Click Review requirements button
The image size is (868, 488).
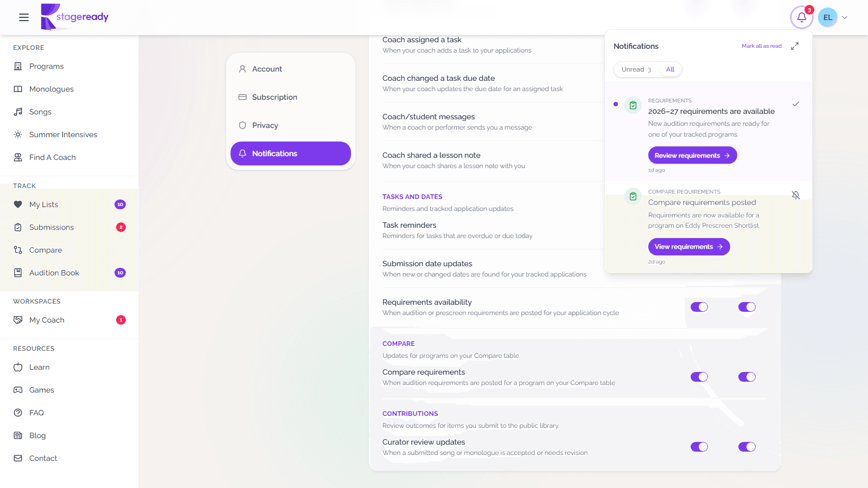pyautogui.click(x=692, y=156)
